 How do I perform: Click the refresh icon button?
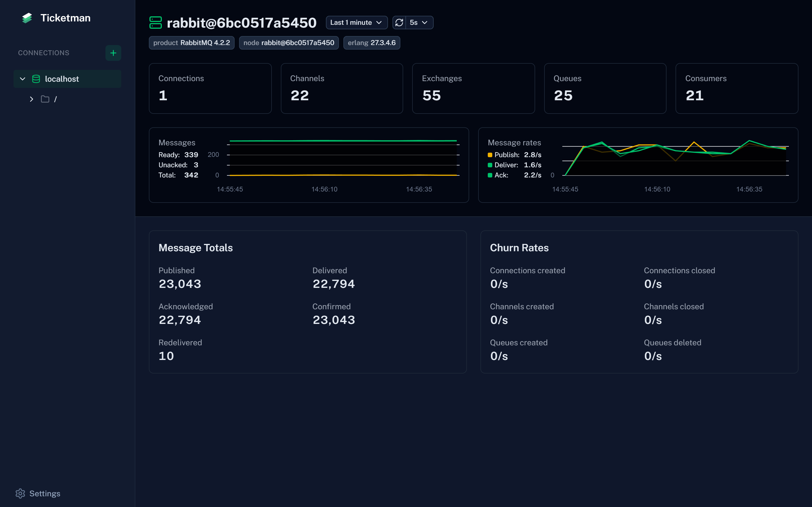click(399, 23)
